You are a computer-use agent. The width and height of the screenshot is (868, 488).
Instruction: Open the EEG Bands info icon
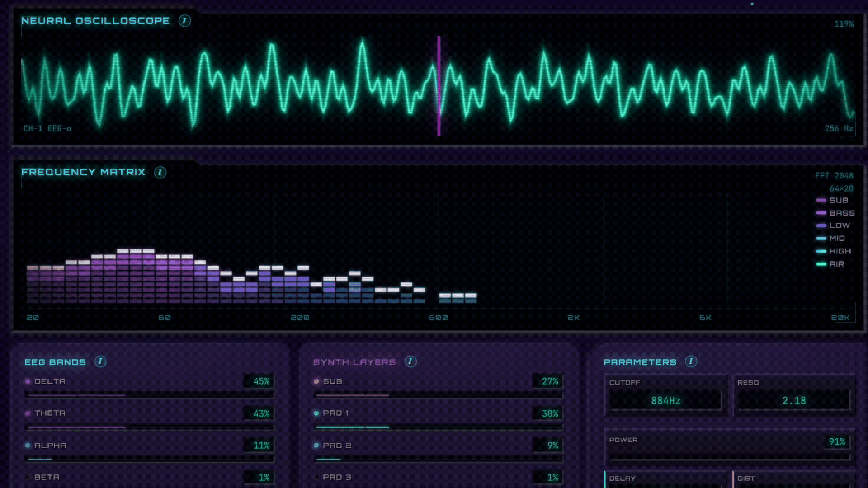point(100,361)
